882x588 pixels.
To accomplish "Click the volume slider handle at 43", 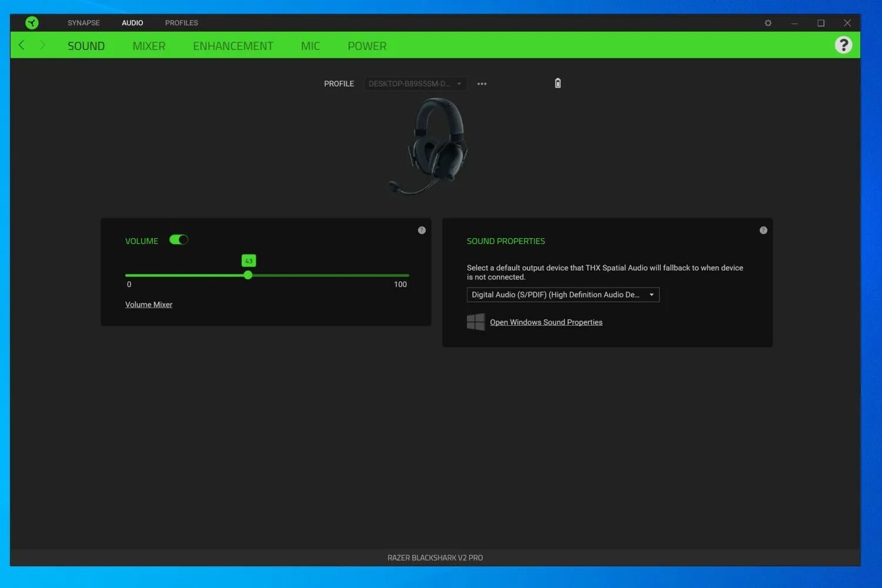I will click(x=248, y=275).
